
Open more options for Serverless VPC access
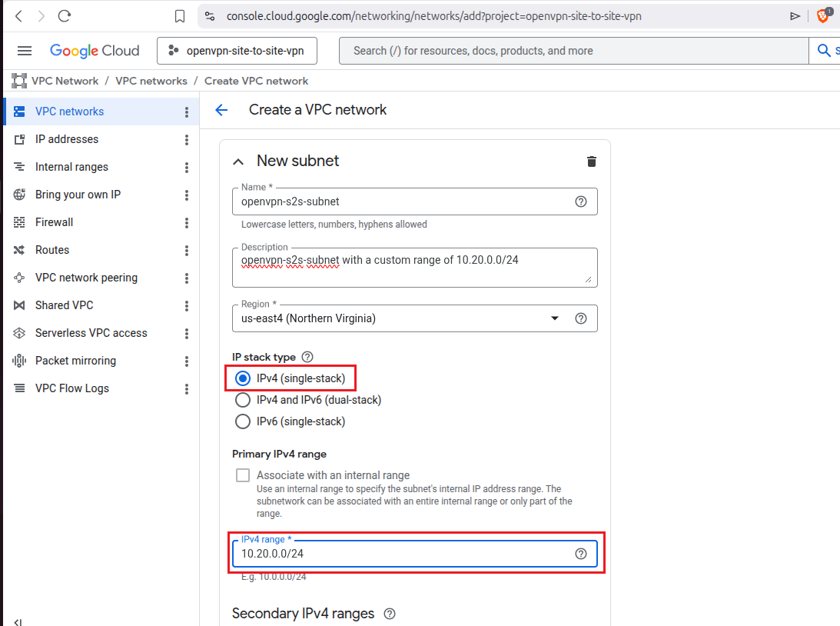coord(187,334)
